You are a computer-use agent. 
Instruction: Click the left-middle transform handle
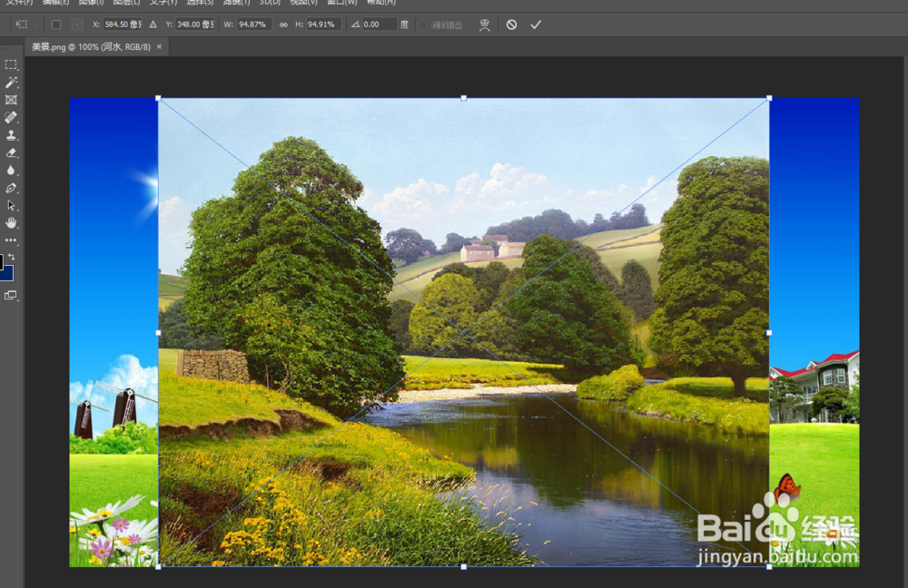[x=158, y=333]
